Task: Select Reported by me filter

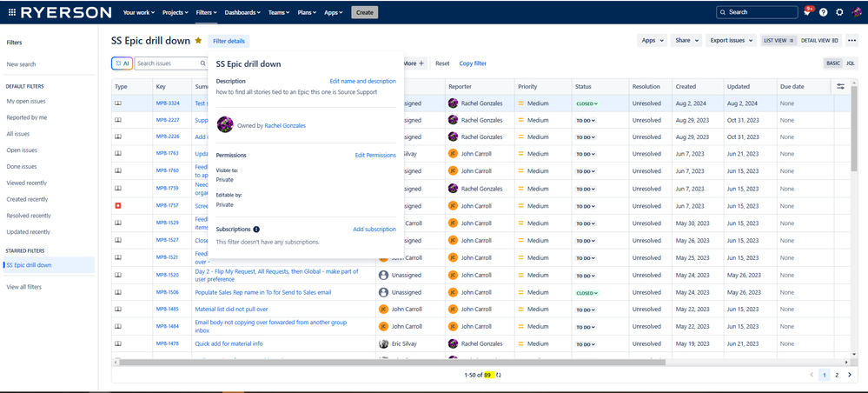Action: point(27,117)
